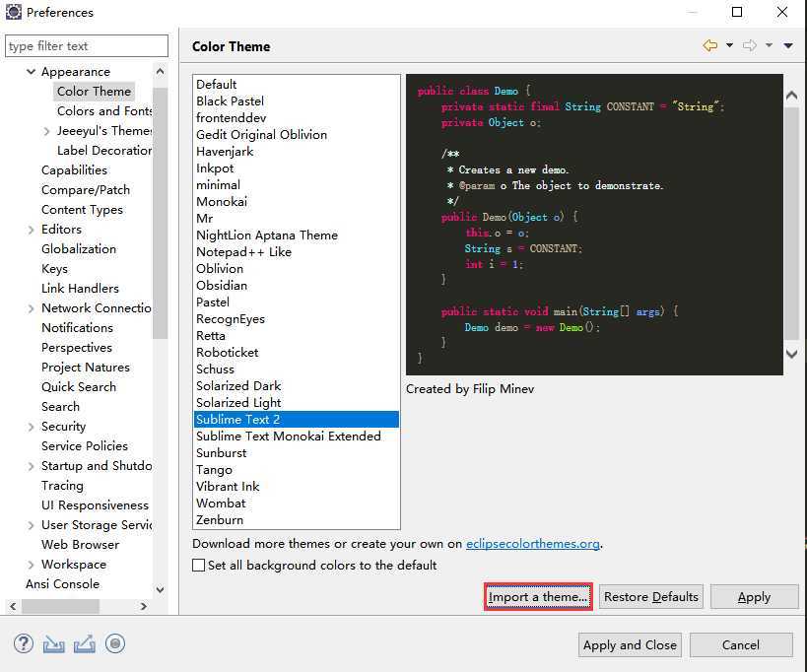Expand the Jeeeyul's Themes node

(x=47, y=131)
